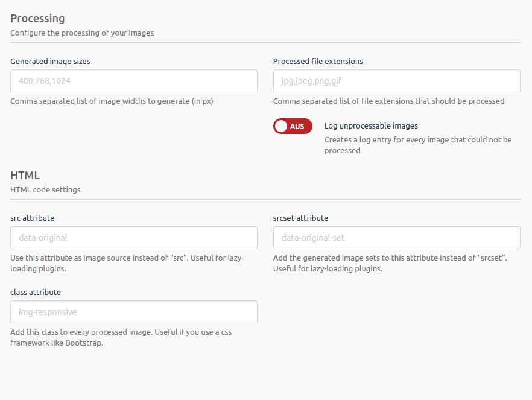Click the HTML code settings subtitle
The height and width of the screenshot is (400, 532).
point(45,189)
